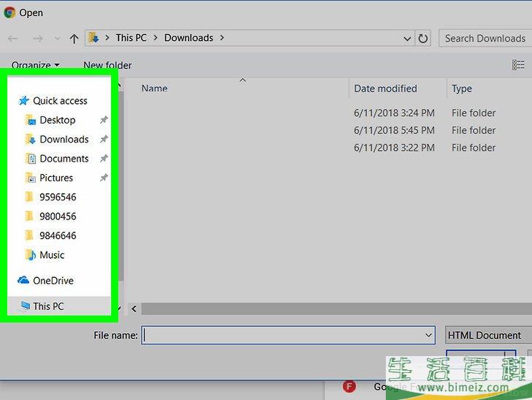Select Music folder in Quick access

pos(51,254)
